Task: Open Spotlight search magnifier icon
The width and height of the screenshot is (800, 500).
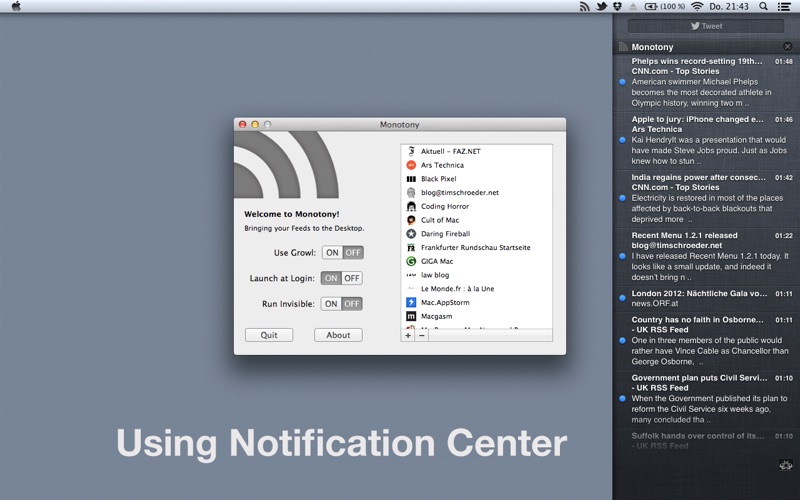Action: (763, 7)
